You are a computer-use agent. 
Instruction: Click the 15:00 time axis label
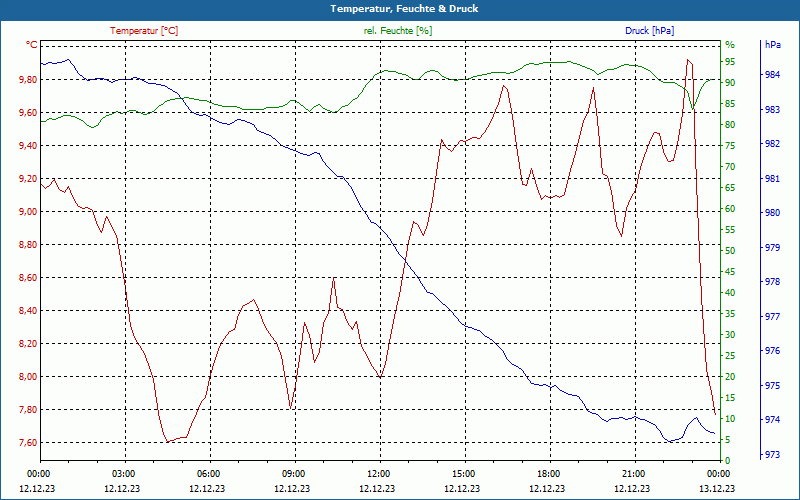click(463, 473)
